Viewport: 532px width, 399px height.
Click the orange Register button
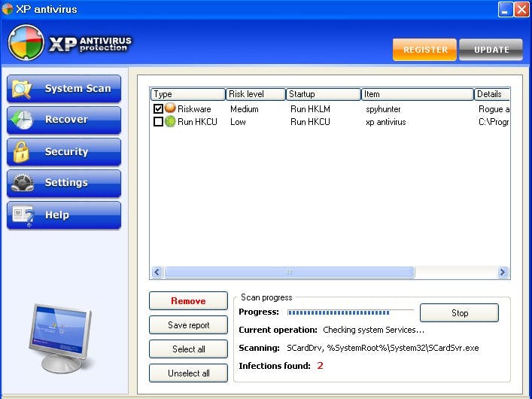[424, 50]
